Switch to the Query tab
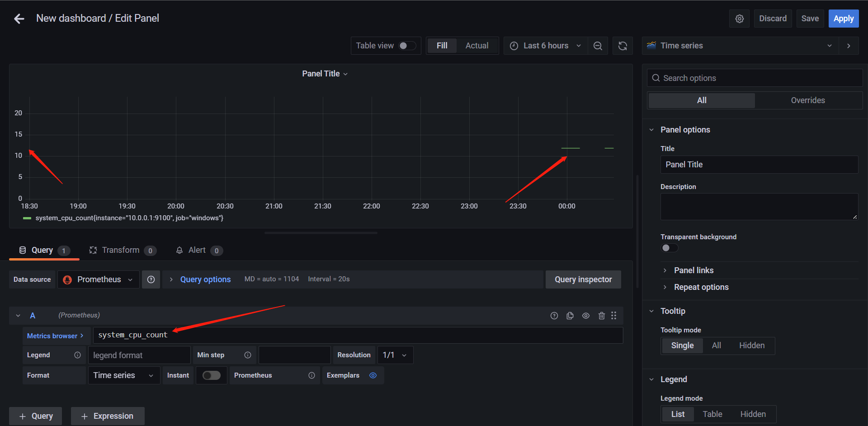868x426 pixels. click(x=44, y=251)
